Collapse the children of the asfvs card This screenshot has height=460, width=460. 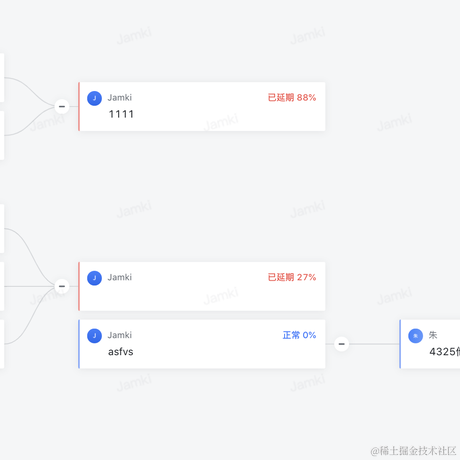tap(342, 344)
